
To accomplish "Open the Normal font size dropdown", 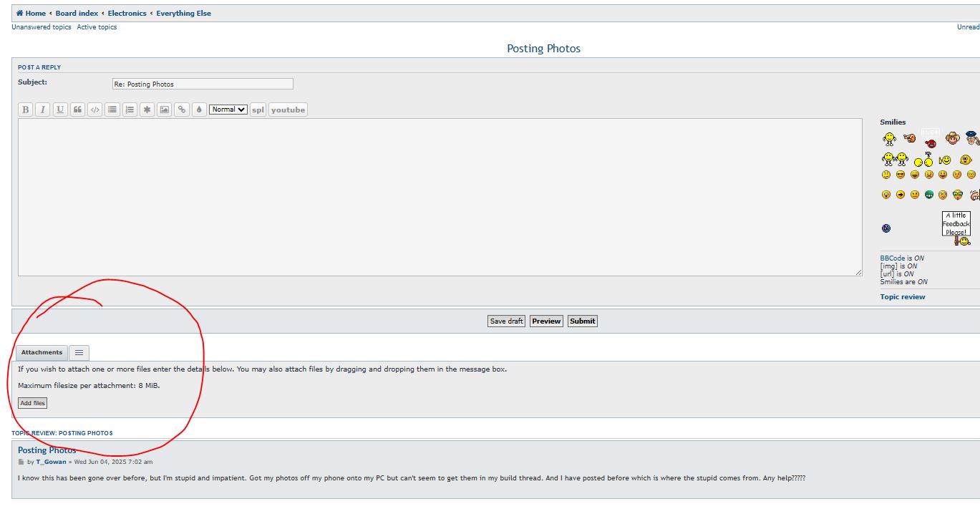I will (x=228, y=110).
